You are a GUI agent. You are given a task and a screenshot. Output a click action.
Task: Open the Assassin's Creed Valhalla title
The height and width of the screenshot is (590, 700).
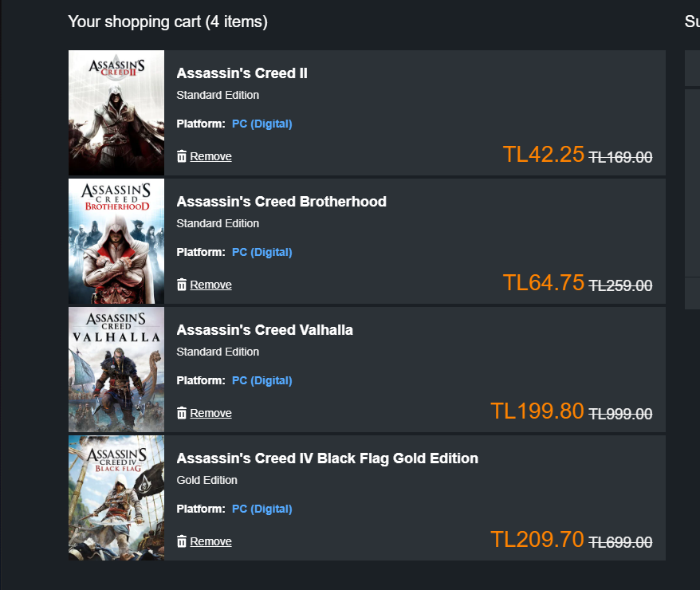click(265, 330)
